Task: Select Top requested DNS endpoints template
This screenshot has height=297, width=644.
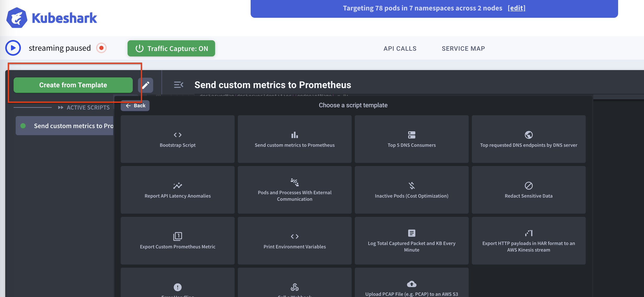Action: [x=528, y=139]
